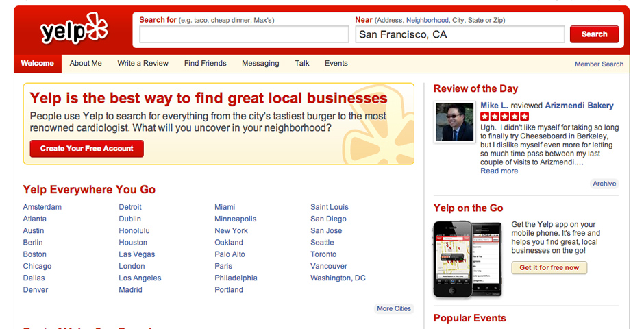Click the Miami city link
The width and height of the screenshot is (644, 329).
225,207
